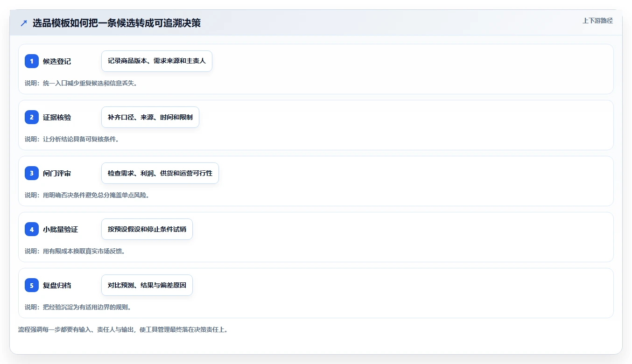Click the note 用明确否决条件避免总分掩盖单点风险

point(87,195)
